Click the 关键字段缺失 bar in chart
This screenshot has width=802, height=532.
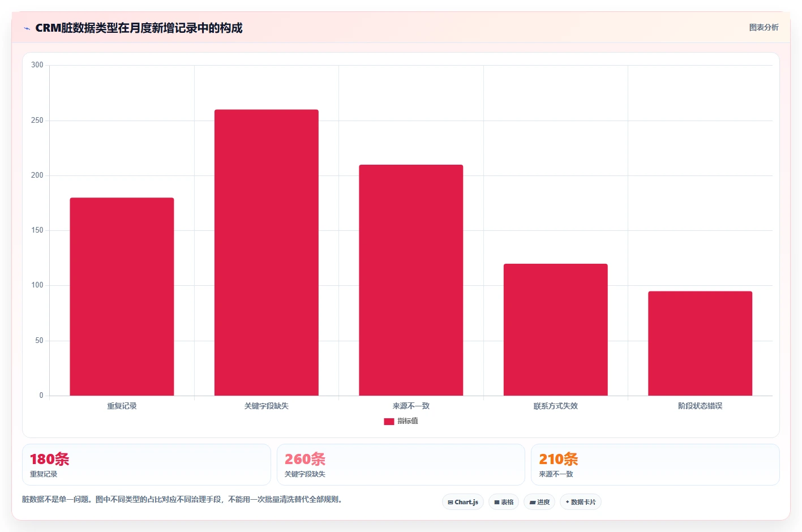point(267,252)
